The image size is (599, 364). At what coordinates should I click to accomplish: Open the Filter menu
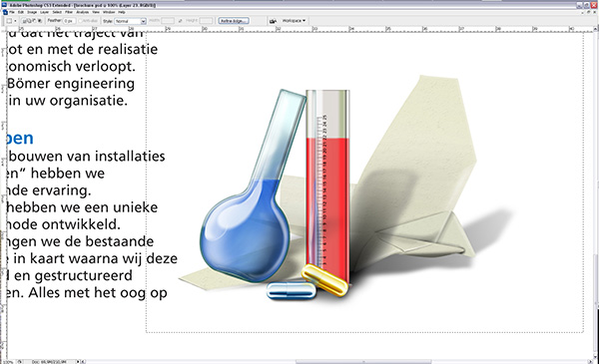click(69, 12)
